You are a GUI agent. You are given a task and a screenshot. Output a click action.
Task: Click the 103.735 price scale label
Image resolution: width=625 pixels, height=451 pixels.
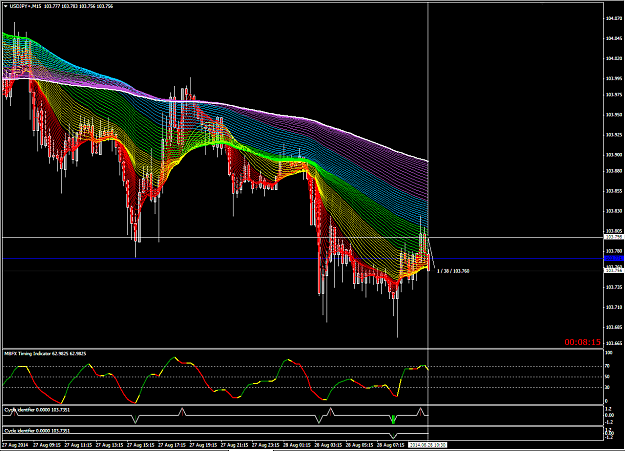pyautogui.click(x=614, y=287)
